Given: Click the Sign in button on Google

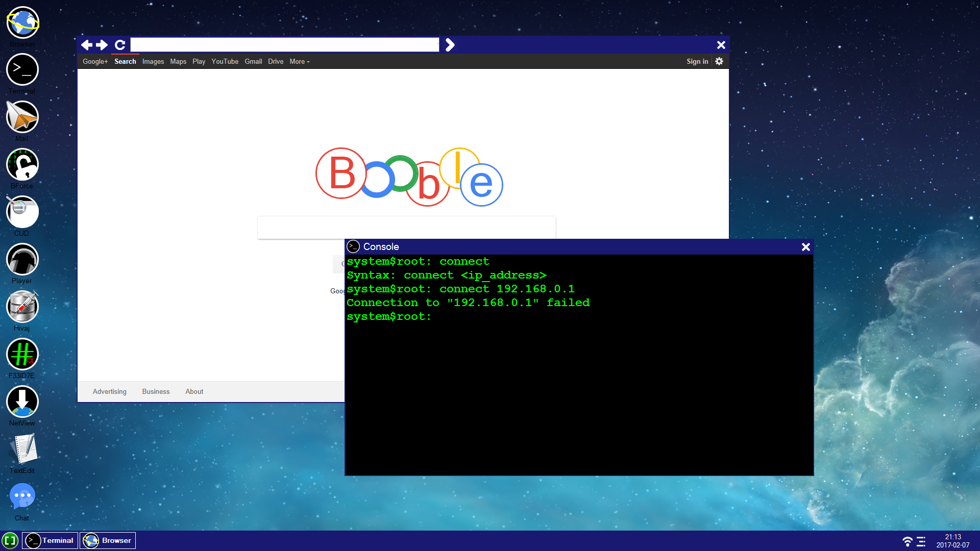Looking at the screenshot, I should tap(697, 61).
